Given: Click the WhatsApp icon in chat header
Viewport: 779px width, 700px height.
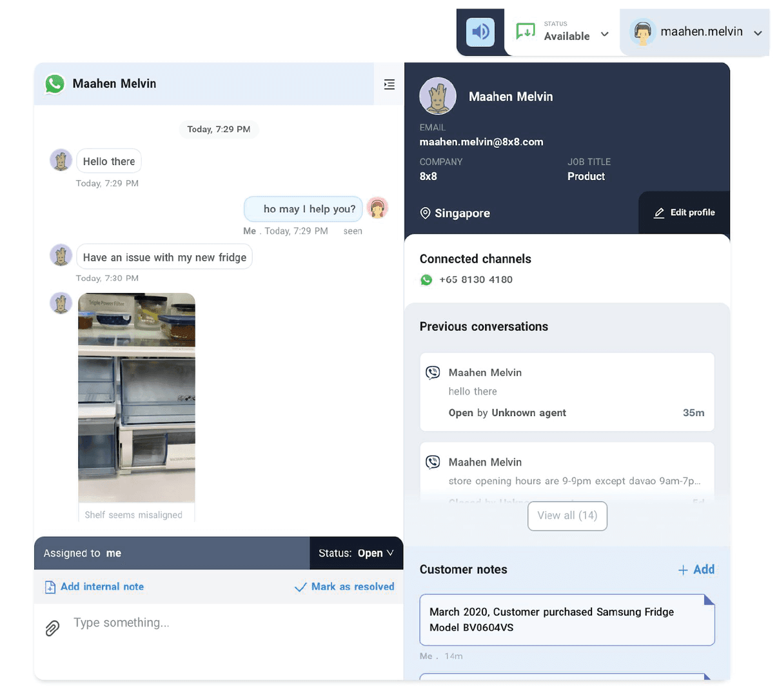Looking at the screenshot, I should 55,84.
